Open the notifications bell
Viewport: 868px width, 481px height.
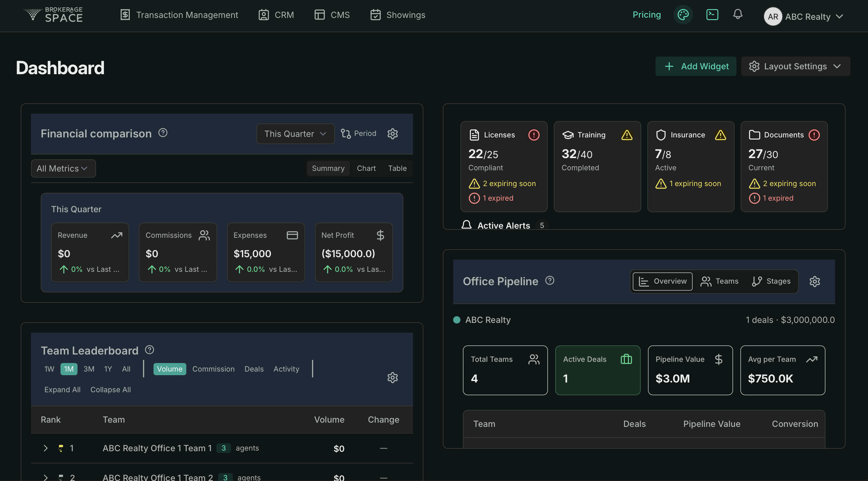(738, 15)
